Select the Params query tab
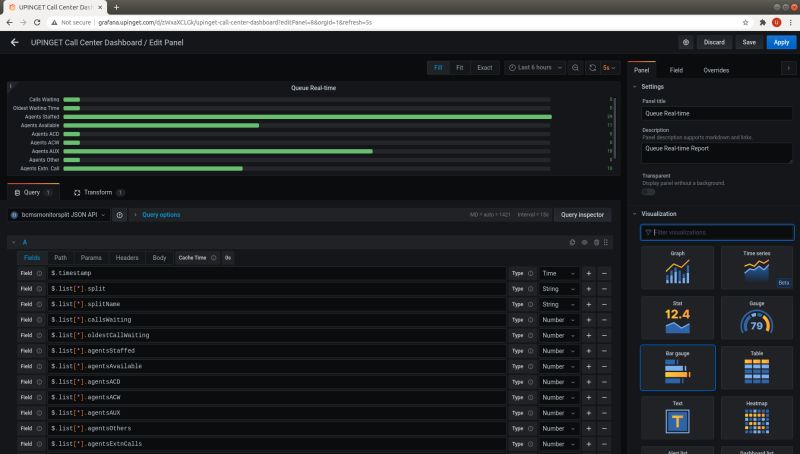The width and height of the screenshot is (800, 454). click(x=91, y=258)
